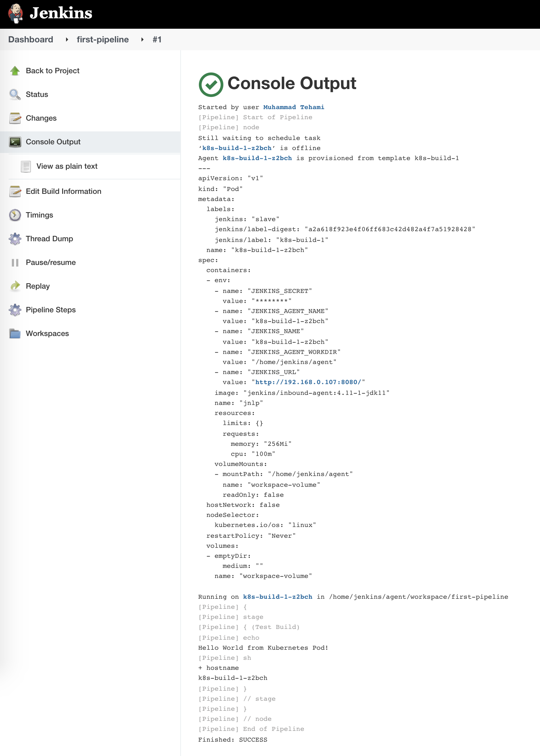Click the Pause/resume pause bars icon
This screenshot has height=756, width=540.
tap(15, 262)
